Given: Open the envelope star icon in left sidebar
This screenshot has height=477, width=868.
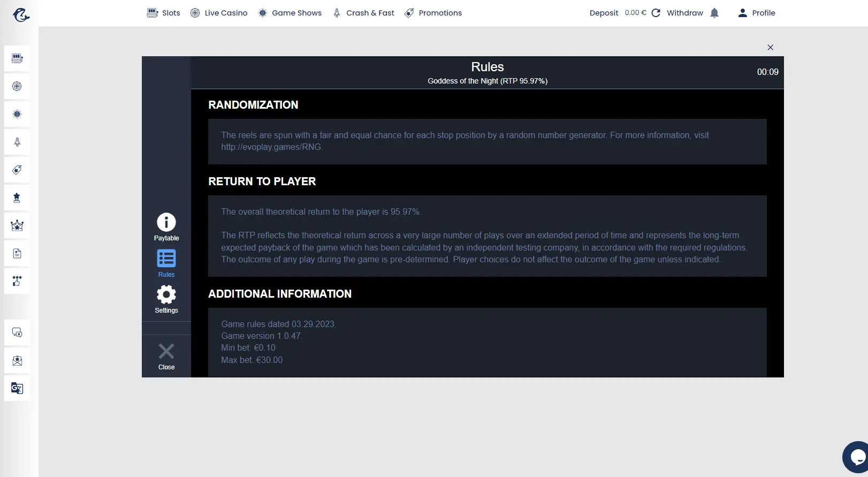Looking at the screenshot, I should [x=17, y=360].
